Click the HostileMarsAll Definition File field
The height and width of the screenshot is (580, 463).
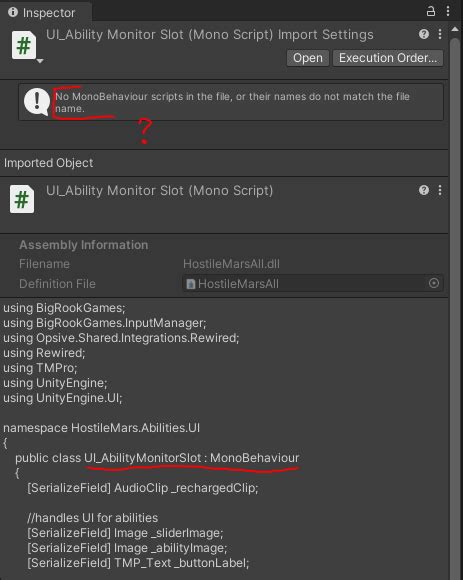pyautogui.click(x=312, y=284)
